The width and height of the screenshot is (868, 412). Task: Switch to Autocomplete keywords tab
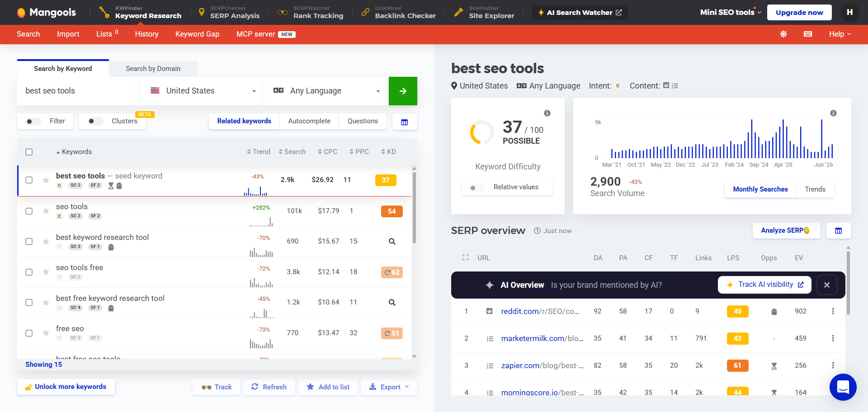[x=309, y=121]
